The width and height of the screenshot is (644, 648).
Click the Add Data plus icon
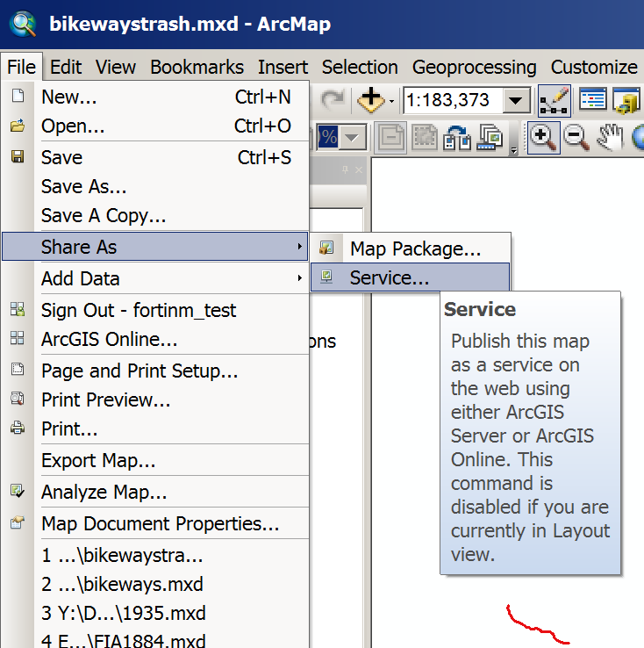point(371,100)
